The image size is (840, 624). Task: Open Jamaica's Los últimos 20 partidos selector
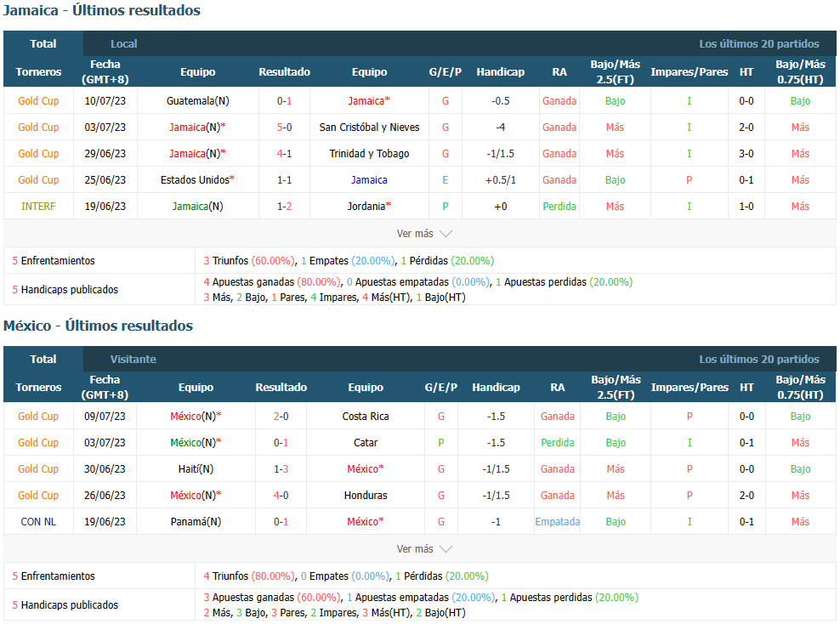click(x=758, y=44)
